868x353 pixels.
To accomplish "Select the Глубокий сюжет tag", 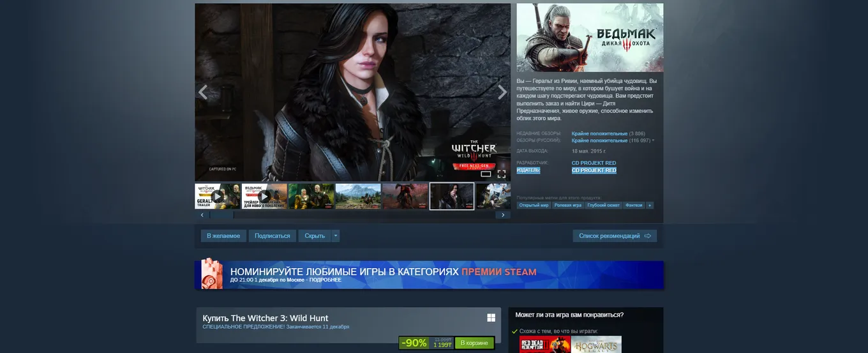I will click(x=604, y=206).
